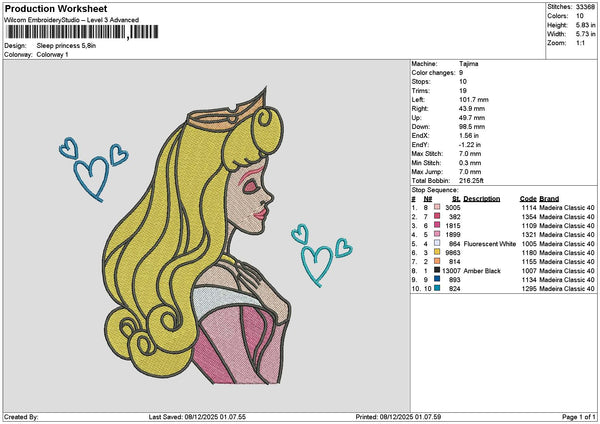Screen dimensions: 600x424
Task: Click the 'Last Saved: 08/12/2025 01.07.55' text
Action: pos(197,417)
